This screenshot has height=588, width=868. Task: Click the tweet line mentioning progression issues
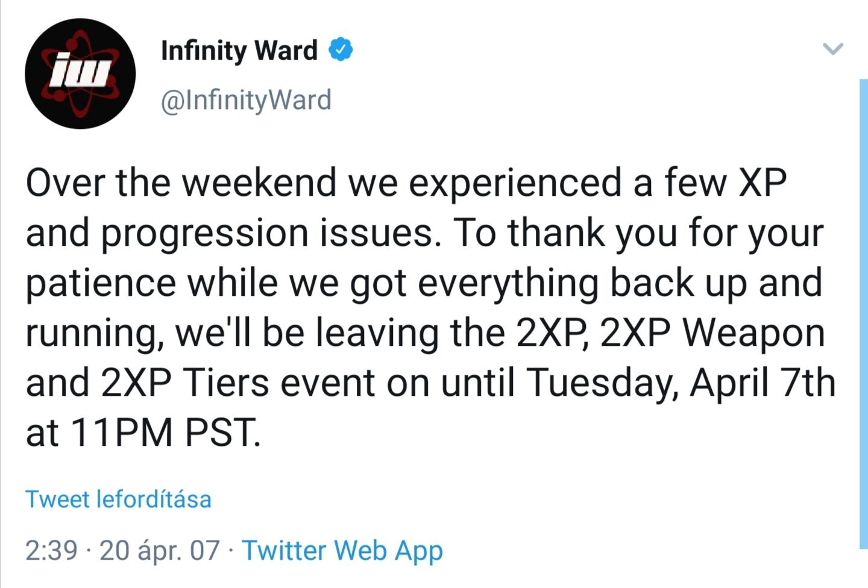click(424, 233)
